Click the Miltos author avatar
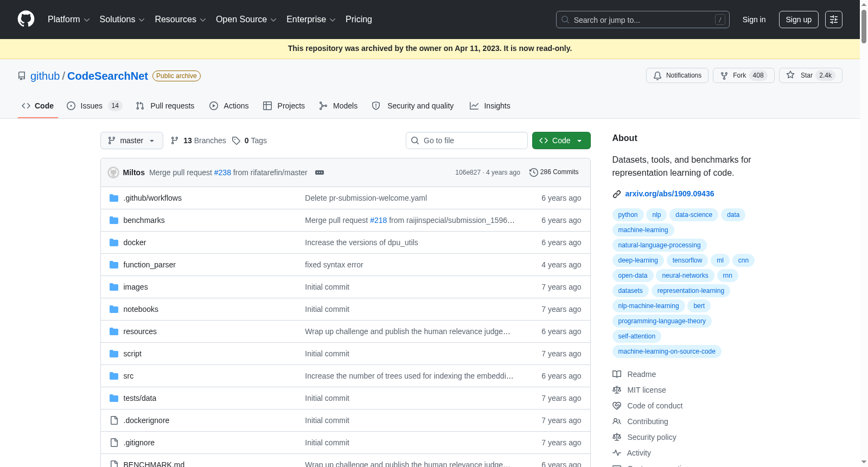The image size is (868, 467). click(113, 172)
